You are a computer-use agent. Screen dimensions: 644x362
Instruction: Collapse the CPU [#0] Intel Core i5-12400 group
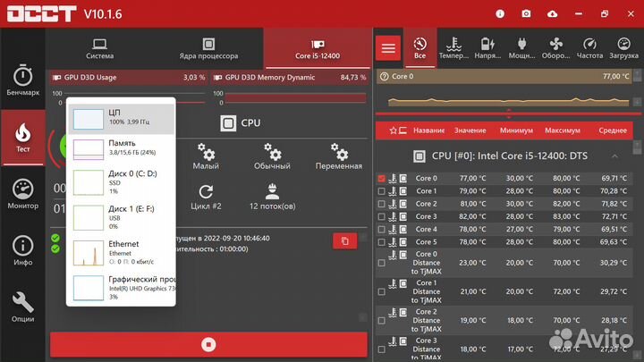click(x=614, y=156)
